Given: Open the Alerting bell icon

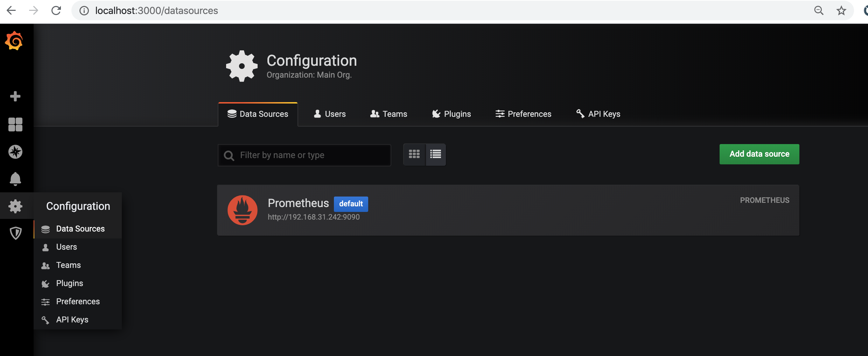Looking at the screenshot, I should pos(15,179).
